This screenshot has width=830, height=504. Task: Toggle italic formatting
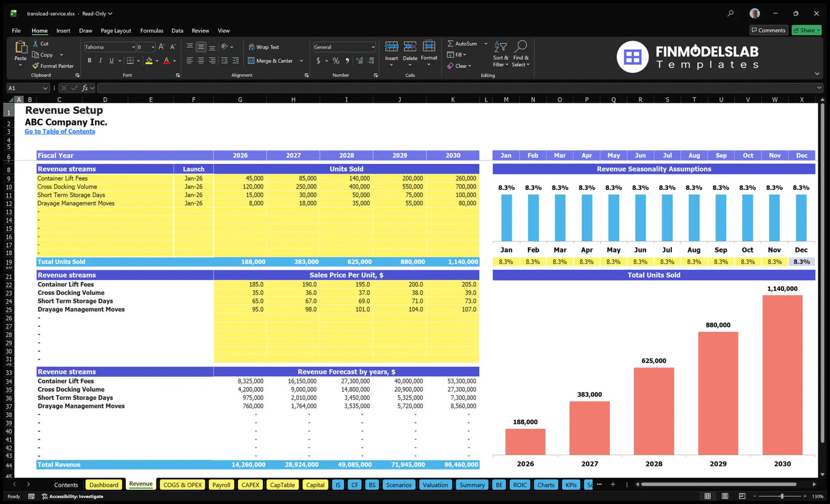[x=100, y=60]
